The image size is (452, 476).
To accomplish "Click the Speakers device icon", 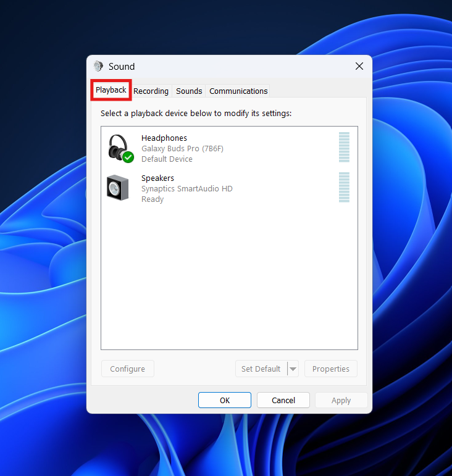I will (117, 188).
